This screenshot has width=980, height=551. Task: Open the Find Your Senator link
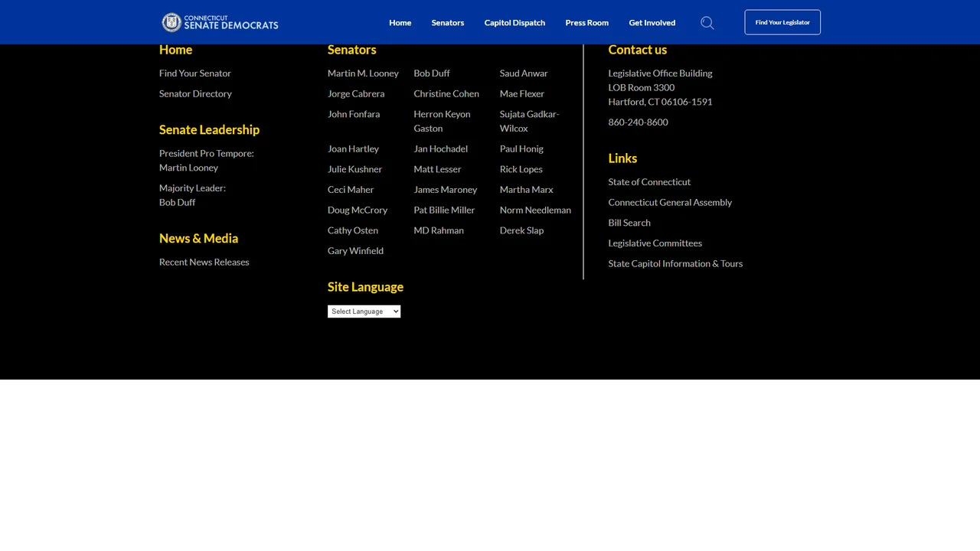pyautogui.click(x=195, y=73)
